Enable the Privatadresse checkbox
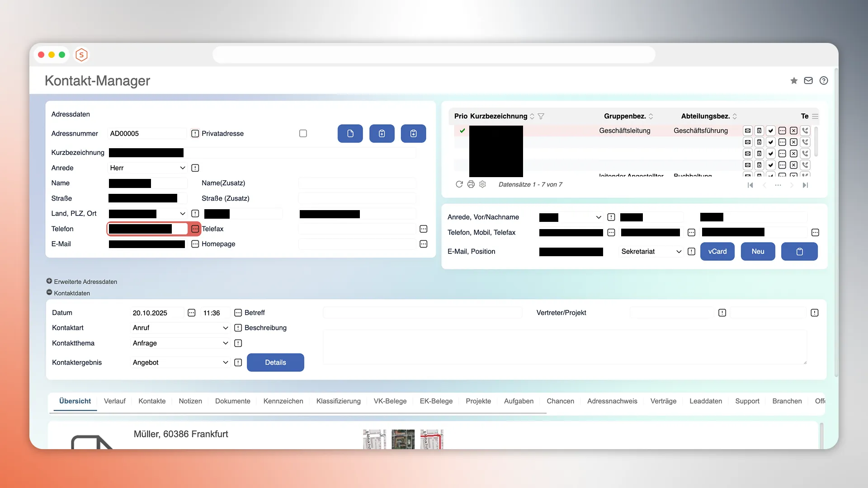Image resolution: width=868 pixels, height=488 pixels. 303,133
